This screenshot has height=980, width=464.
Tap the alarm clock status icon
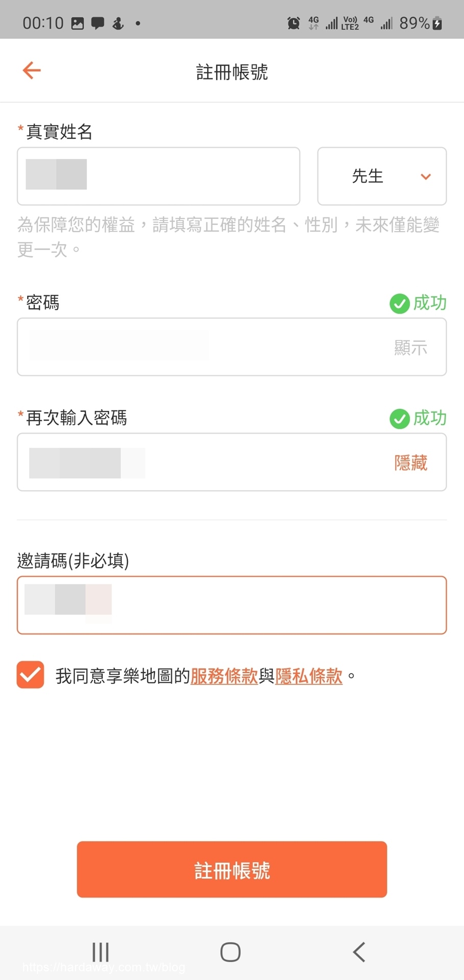tap(294, 23)
